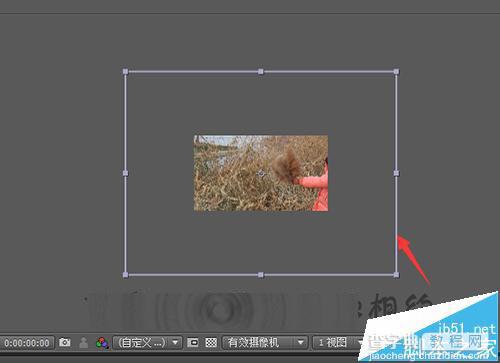Viewport: 500px width, 363px height.
Task: Click the bottom-center edge transform handle
Action: point(261,275)
